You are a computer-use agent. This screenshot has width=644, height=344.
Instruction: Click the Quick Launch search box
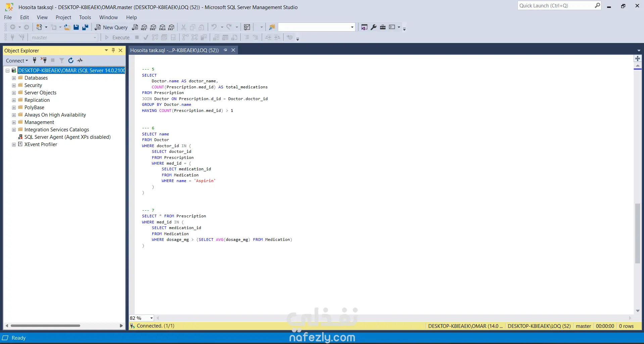[x=556, y=6]
